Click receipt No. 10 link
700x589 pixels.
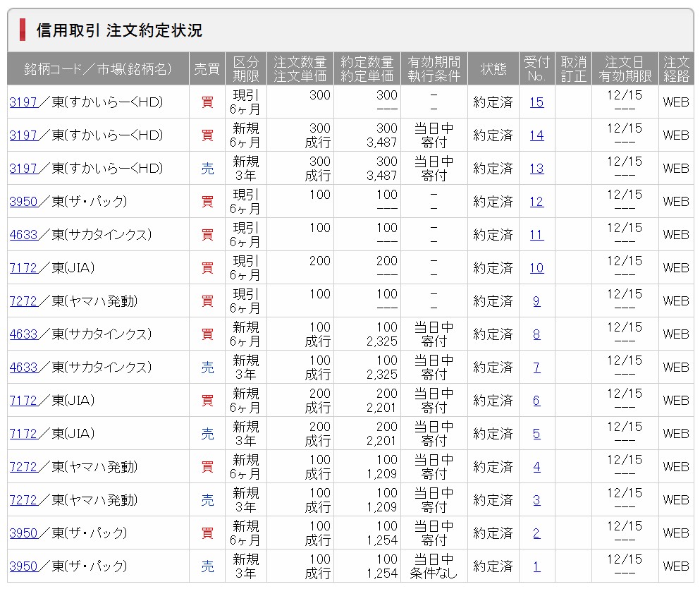536,268
